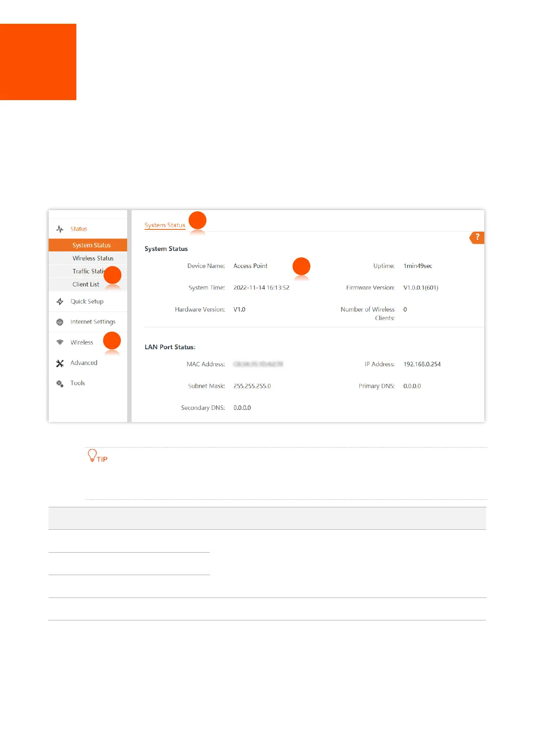Screen dimensions: 535x756
Task: Open Quick Setup section
Action: click(87, 302)
